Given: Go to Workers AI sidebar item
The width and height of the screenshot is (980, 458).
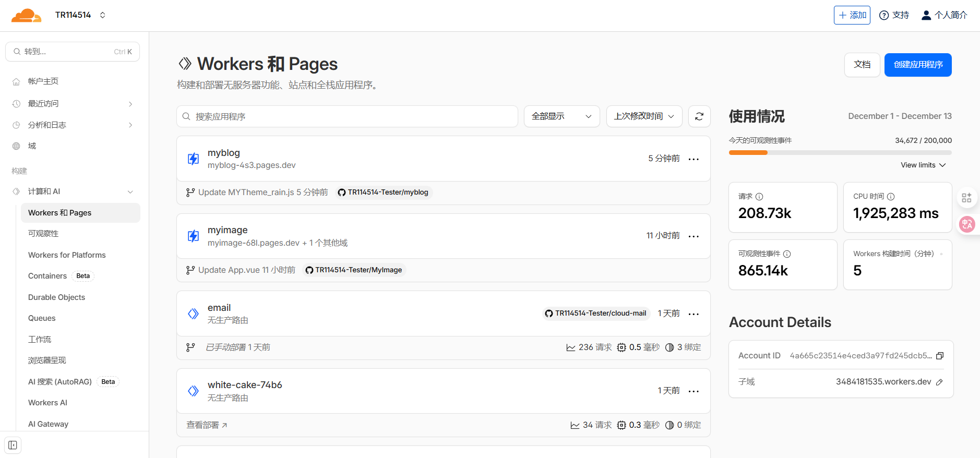Looking at the screenshot, I should (x=47, y=403).
